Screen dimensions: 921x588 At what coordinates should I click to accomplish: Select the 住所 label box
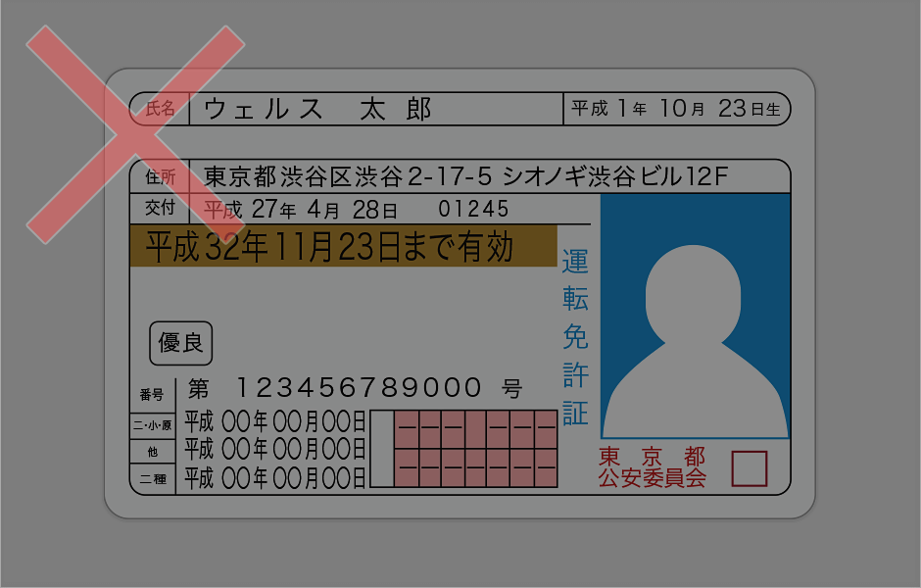(x=159, y=176)
